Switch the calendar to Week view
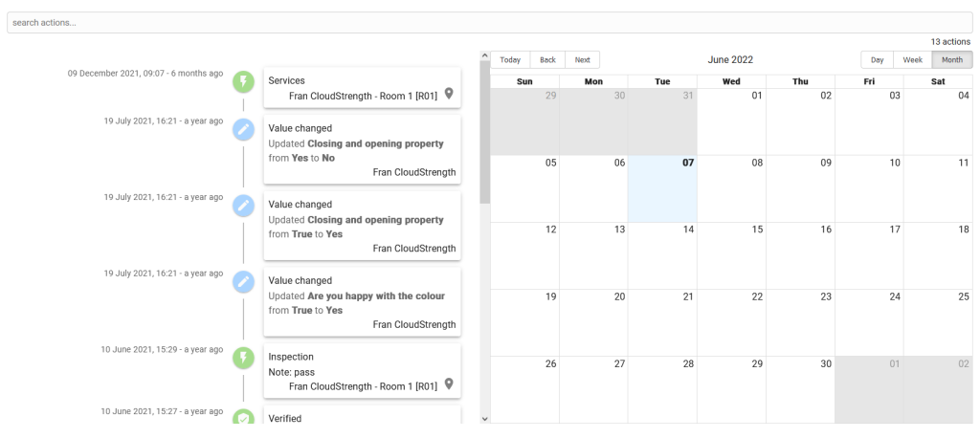The image size is (980, 438). pyautogui.click(x=912, y=60)
